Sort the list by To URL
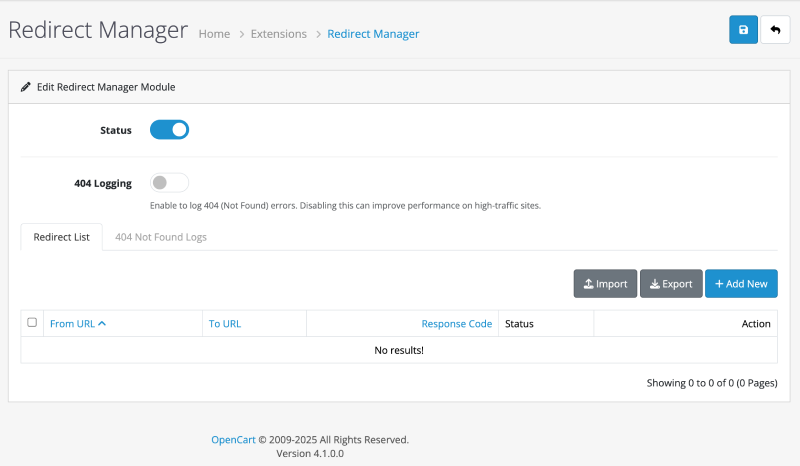800x466 pixels. click(x=224, y=324)
